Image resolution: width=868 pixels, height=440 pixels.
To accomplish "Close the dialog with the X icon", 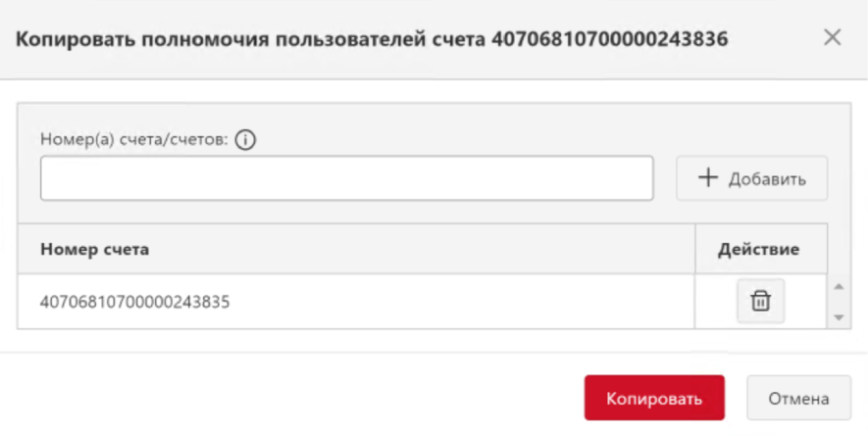I will pos(833,38).
